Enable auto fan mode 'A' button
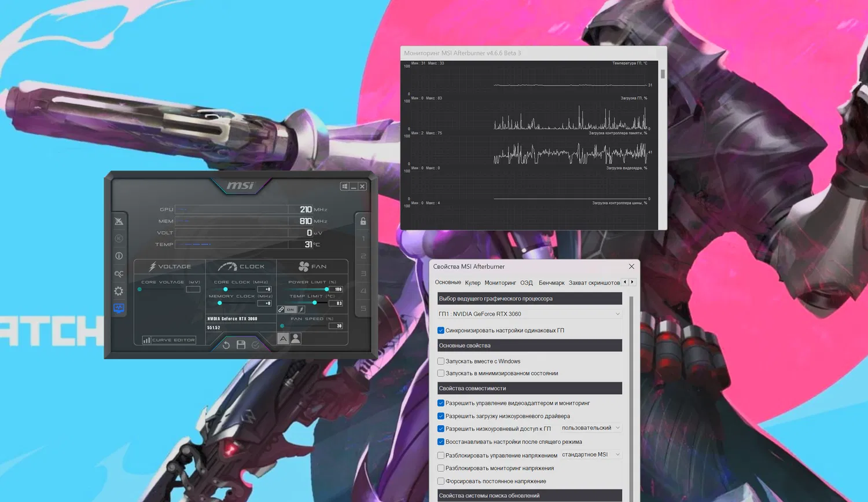The width and height of the screenshot is (868, 502). pyautogui.click(x=283, y=339)
